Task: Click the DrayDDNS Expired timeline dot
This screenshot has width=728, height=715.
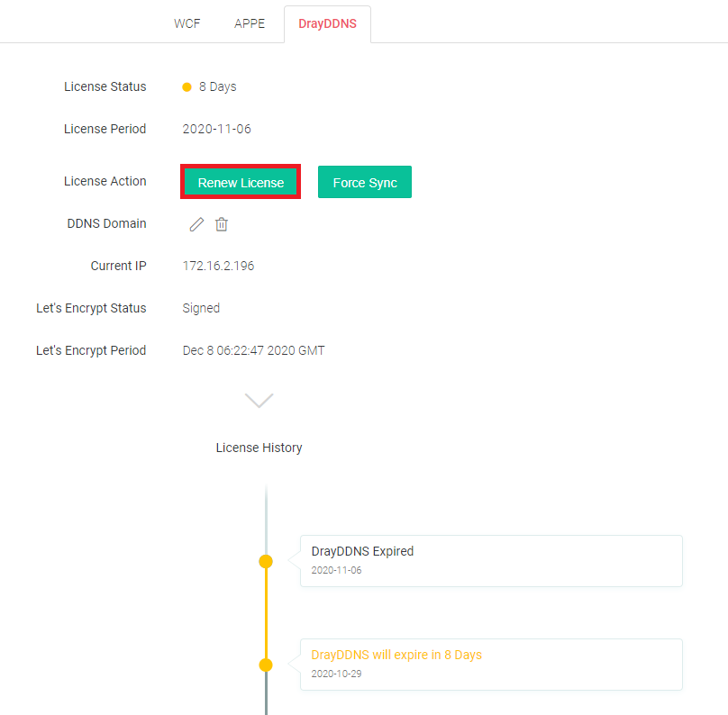Action: [x=266, y=561]
